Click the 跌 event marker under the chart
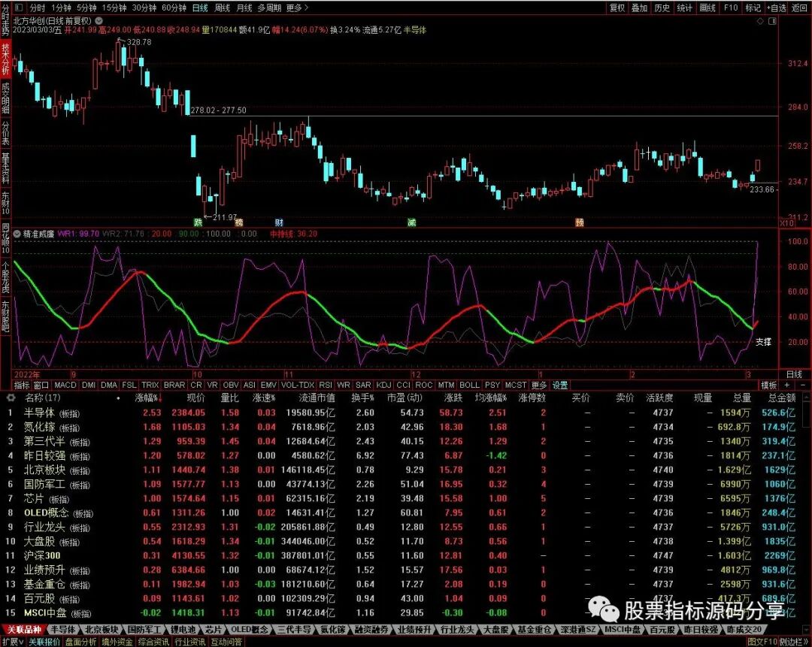 pos(198,222)
